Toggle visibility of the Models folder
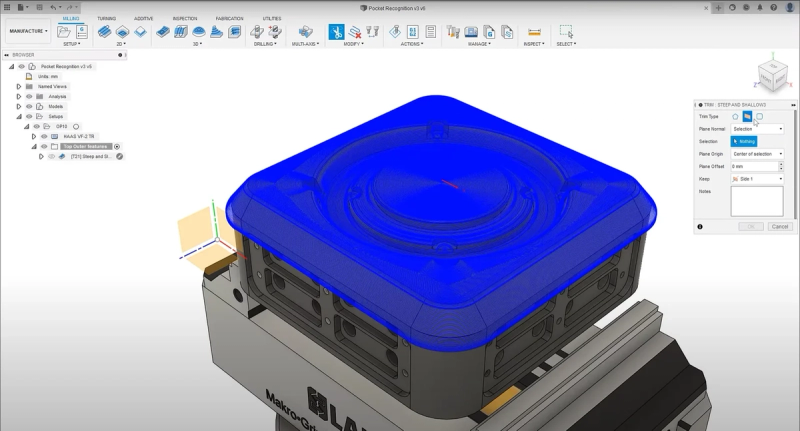This screenshot has width=800, height=431. point(29,107)
